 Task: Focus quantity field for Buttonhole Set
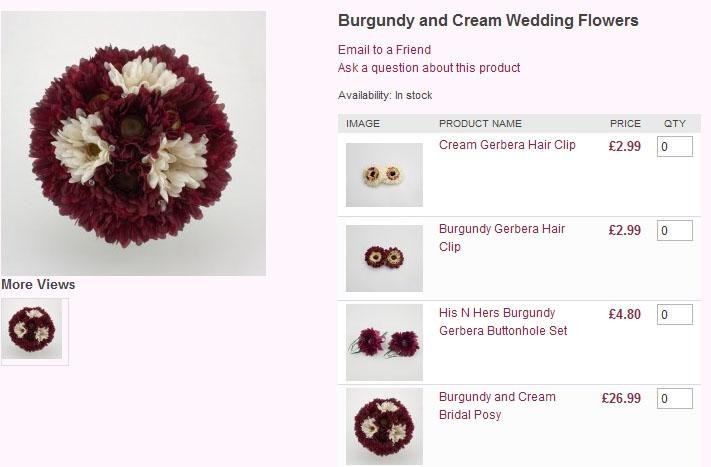point(675,315)
